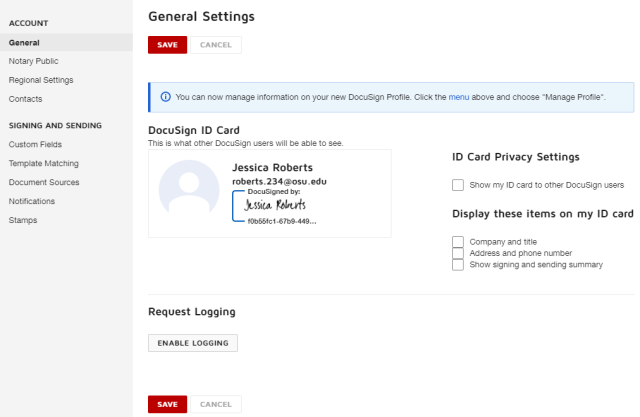Check the Address and phone number checkbox
Image resolution: width=640 pixels, height=417 pixels.
(458, 253)
